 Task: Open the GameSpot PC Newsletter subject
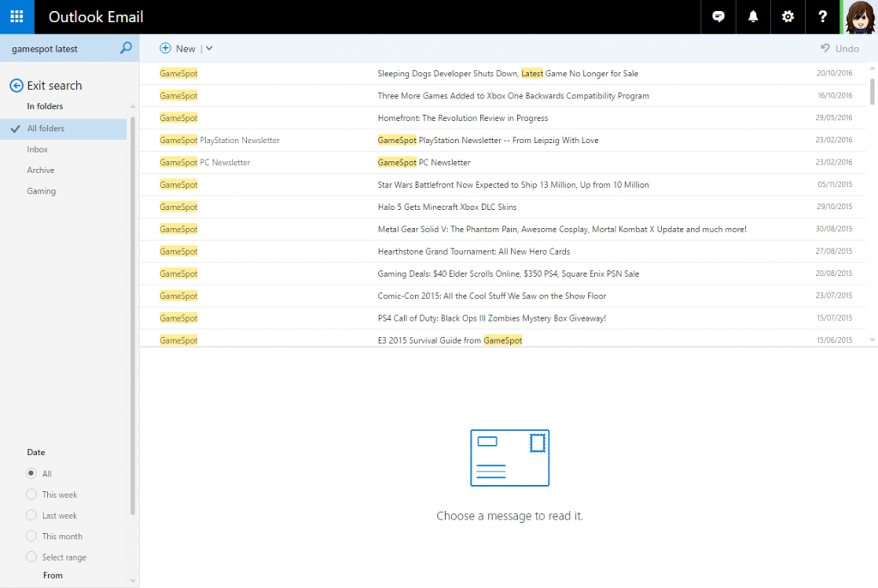coord(424,162)
